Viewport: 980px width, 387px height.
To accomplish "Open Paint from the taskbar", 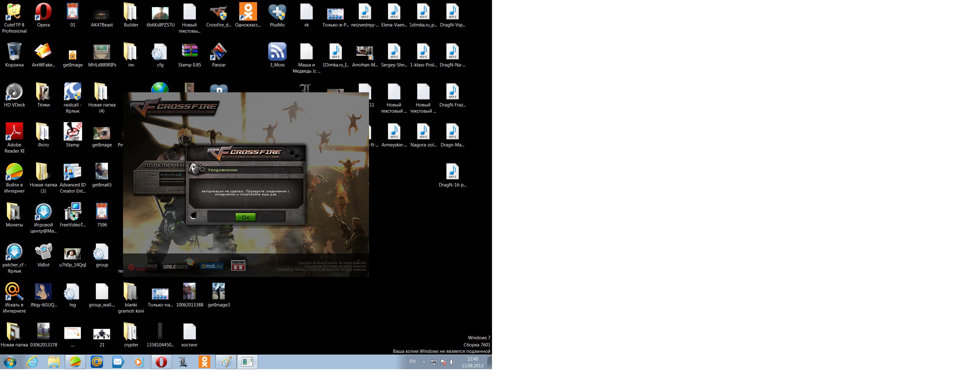I will pos(226,362).
